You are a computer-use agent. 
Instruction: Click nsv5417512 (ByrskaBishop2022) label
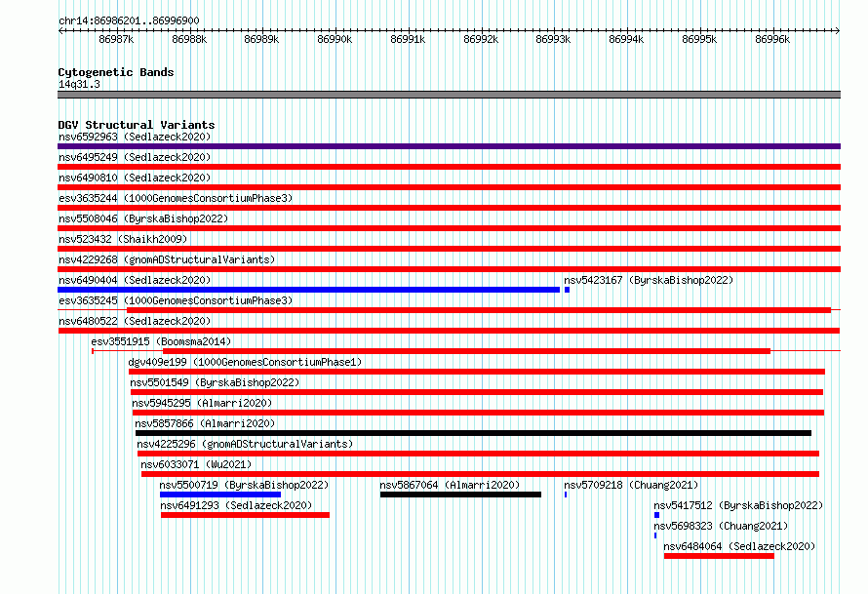click(x=738, y=505)
